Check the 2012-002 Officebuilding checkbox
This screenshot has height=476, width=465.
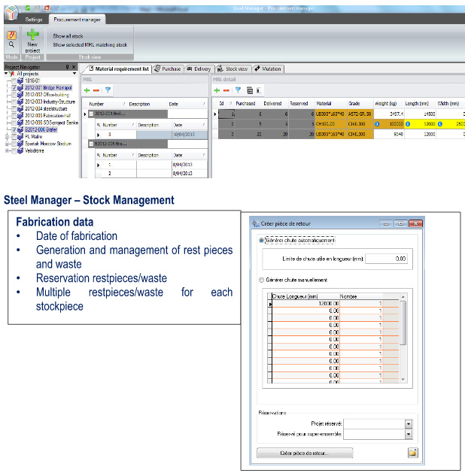14,95
